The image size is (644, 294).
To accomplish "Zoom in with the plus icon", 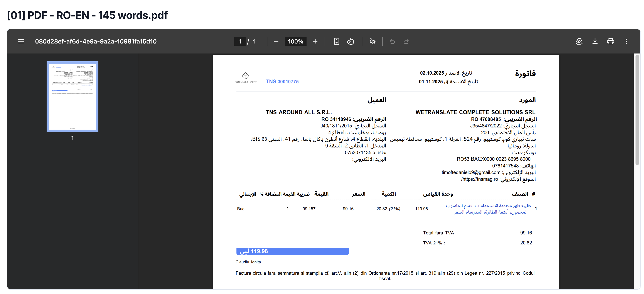I will (x=315, y=42).
